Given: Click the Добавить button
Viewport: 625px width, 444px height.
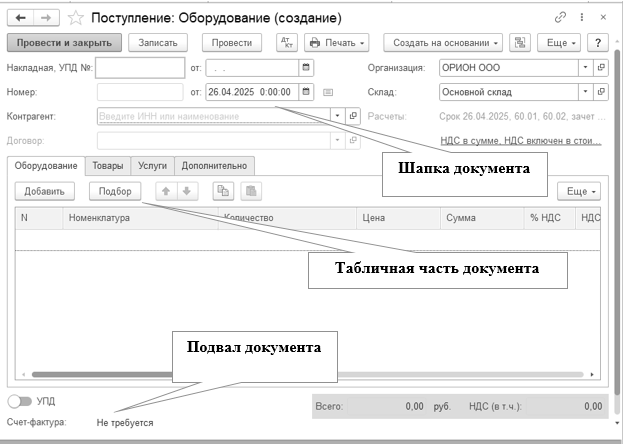Looking at the screenshot, I should [x=45, y=191].
